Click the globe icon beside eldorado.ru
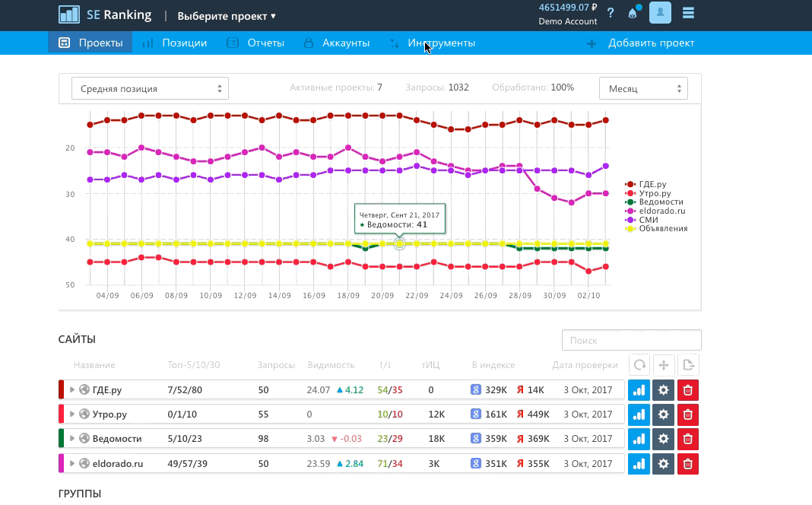 point(84,464)
